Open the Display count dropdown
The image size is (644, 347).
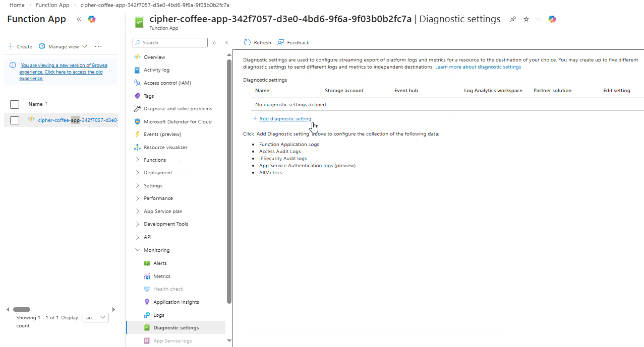(x=95, y=318)
